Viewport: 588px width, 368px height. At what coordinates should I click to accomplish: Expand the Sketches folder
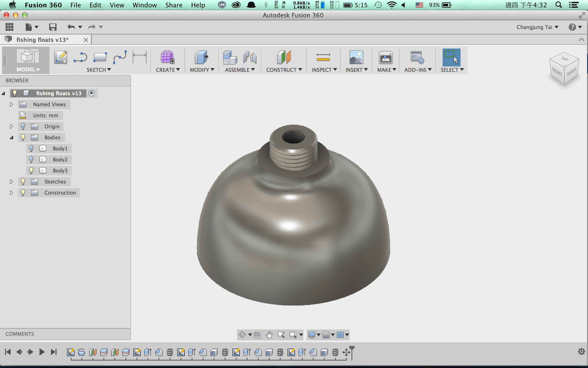[x=11, y=181]
